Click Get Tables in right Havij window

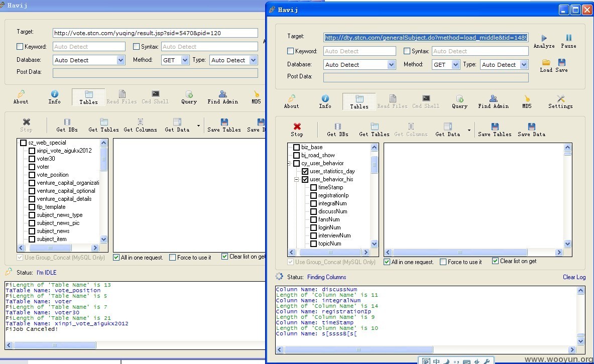pos(374,130)
